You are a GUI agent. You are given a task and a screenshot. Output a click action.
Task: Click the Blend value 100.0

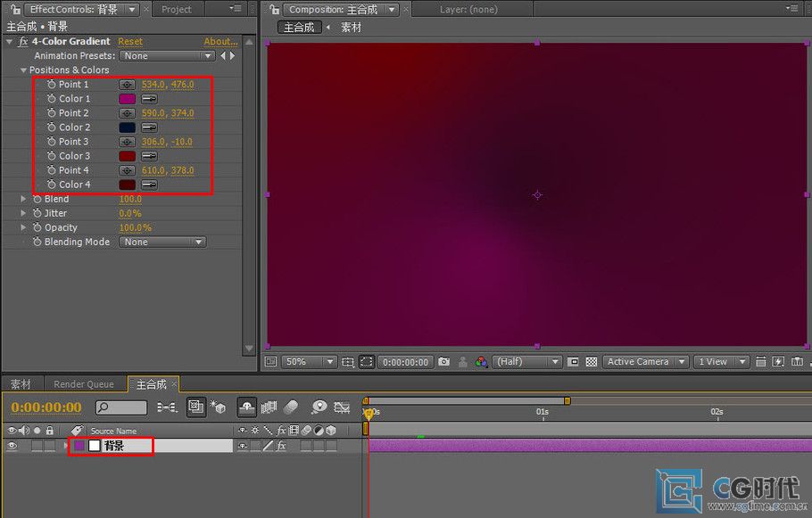click(130, 199)
